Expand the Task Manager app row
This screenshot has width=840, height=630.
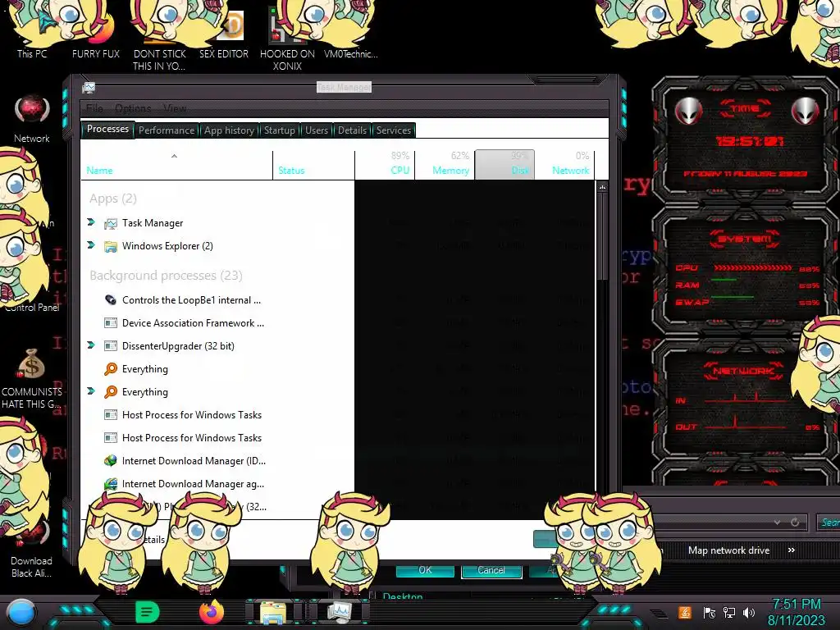point(91,222)
